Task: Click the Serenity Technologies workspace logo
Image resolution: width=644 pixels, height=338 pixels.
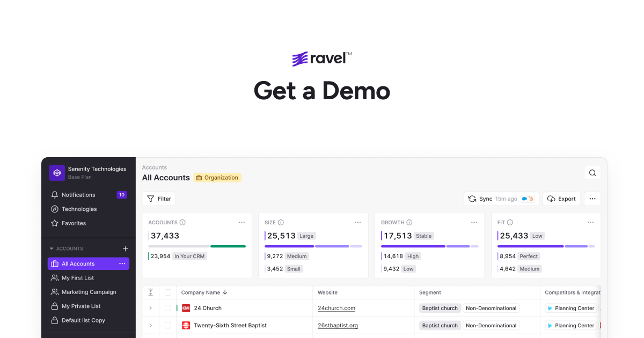Action: click(57, 173)
